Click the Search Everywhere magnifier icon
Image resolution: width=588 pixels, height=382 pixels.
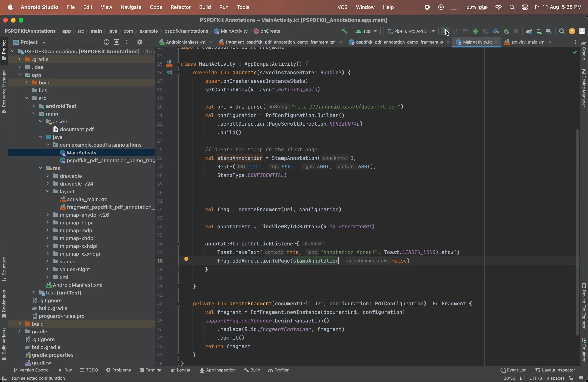(562, 31)
